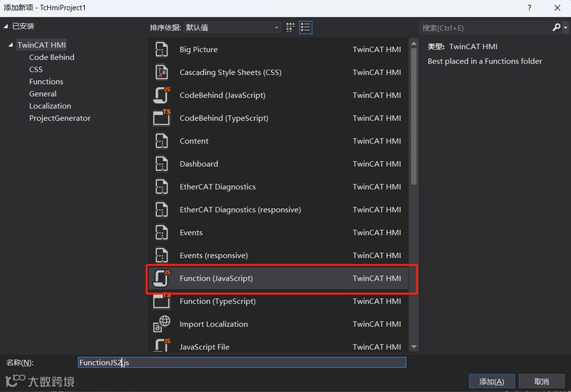571x392 pixels.
Task: Select the General category
Action: point(43,94)
